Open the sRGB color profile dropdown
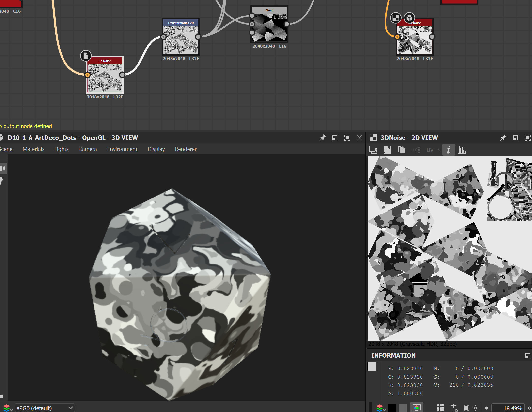Image resolution: width=532 pixels, height=412 pixels. tap(44, 408)
